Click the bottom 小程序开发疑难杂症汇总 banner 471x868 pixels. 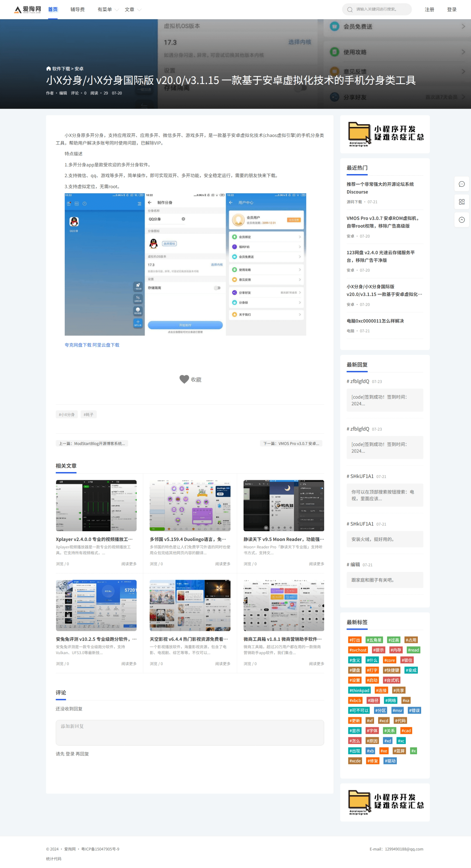pos(385,802)
